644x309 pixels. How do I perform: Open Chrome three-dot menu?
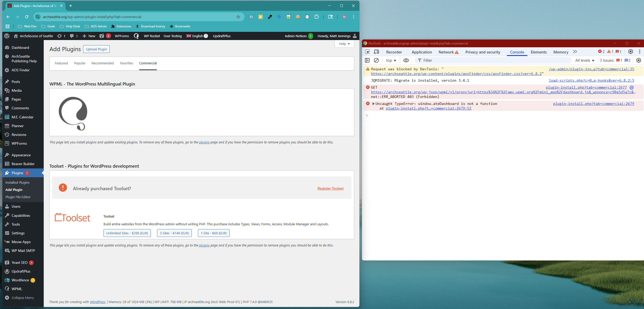[354, 17]
